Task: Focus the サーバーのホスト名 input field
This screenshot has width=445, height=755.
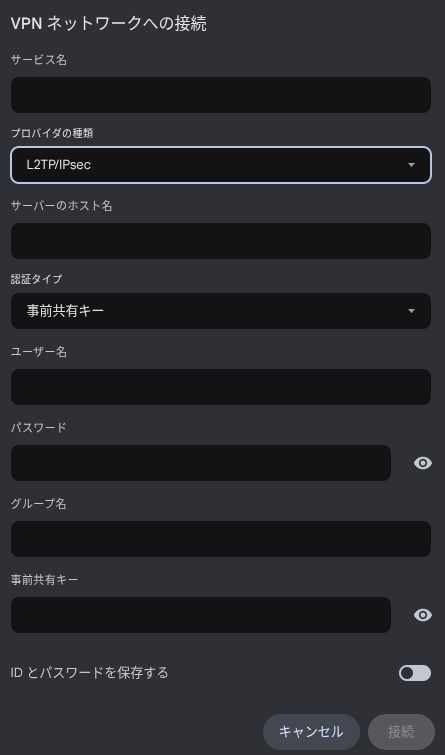Action: click(x=221, y=241)
